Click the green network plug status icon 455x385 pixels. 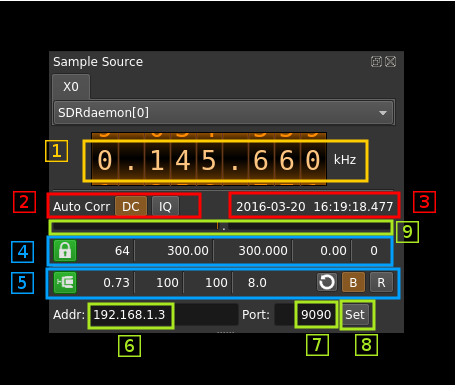coord(65,283)
